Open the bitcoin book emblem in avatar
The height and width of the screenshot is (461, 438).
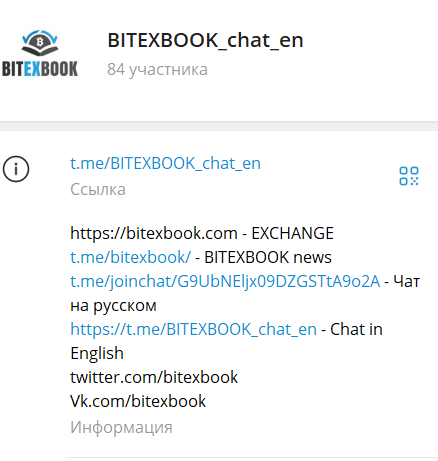[40, 43]
